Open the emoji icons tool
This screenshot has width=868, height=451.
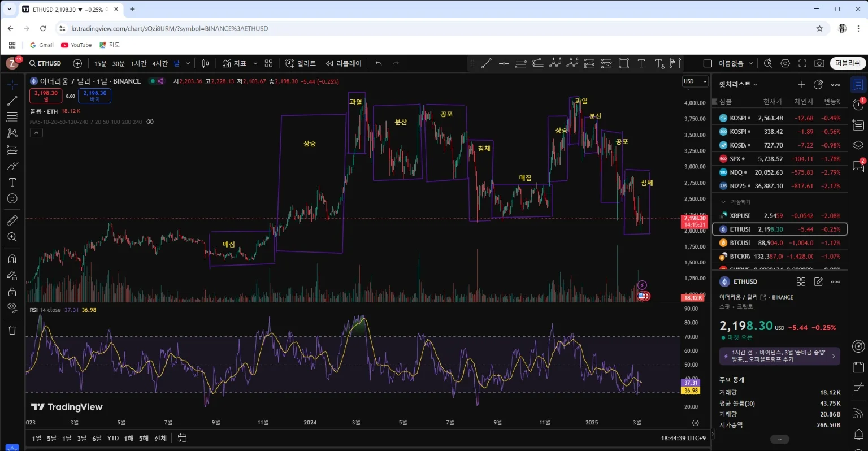click(x=12, y=199)
